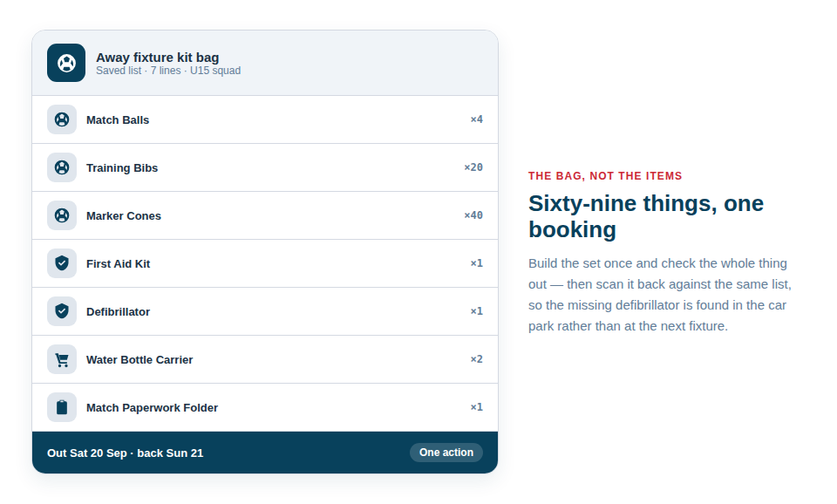Click the ×2 quantity for Water Bottle Carrier
Screen dimensions: 837x504
pos(477,360)
